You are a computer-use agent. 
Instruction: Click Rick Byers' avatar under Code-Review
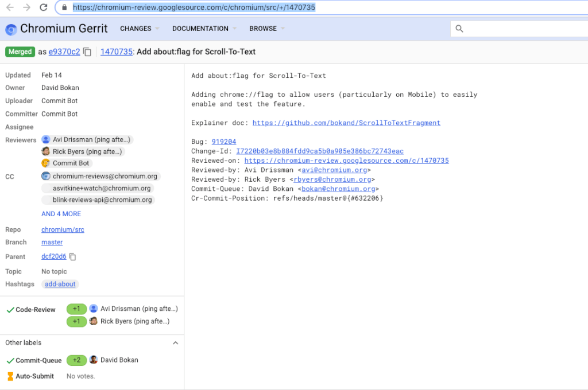(x=94, y=321)
